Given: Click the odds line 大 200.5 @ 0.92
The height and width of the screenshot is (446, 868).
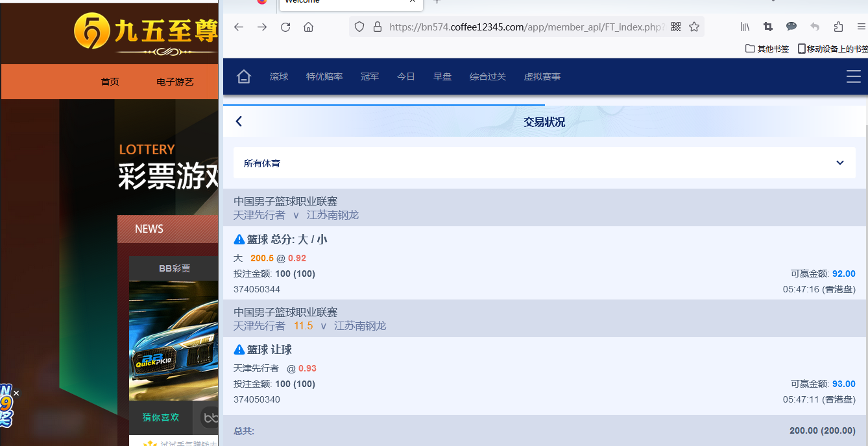Looking at the screenshot, I should (270, 258).
